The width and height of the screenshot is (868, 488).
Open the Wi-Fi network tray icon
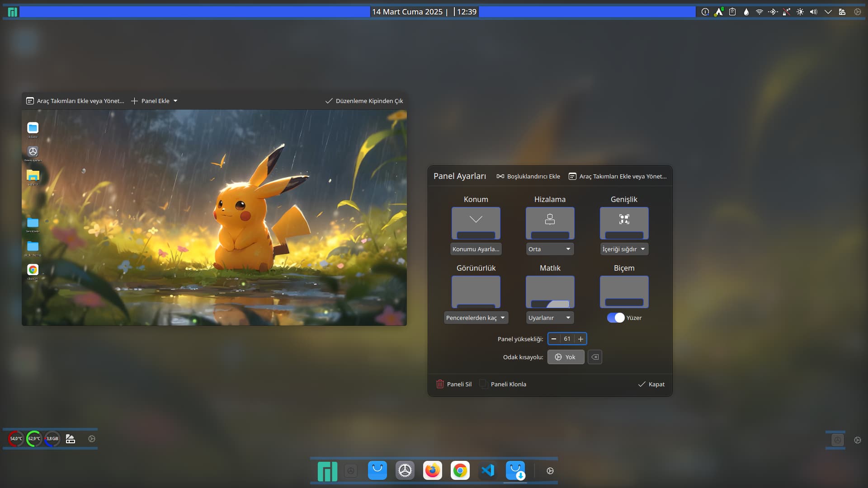759,12
